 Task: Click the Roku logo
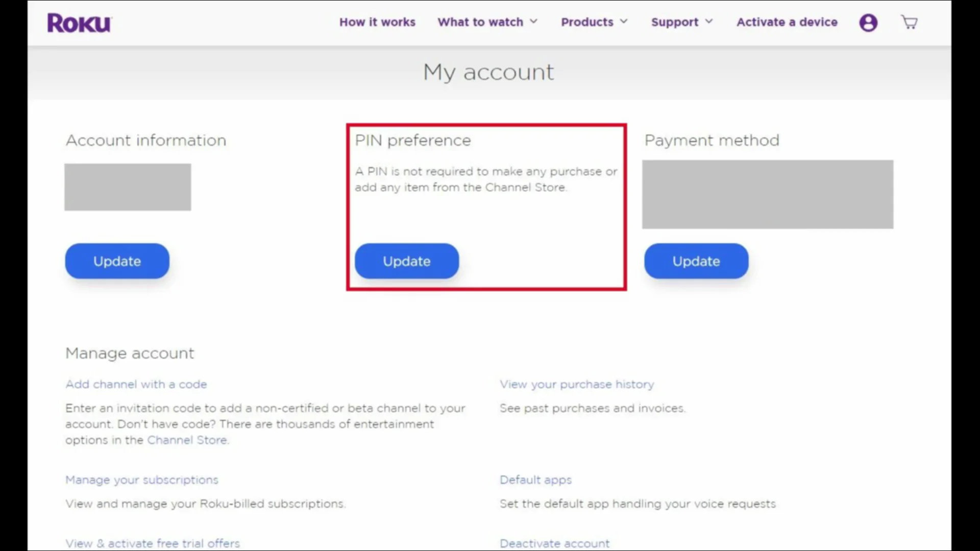[x=79, y=23]
